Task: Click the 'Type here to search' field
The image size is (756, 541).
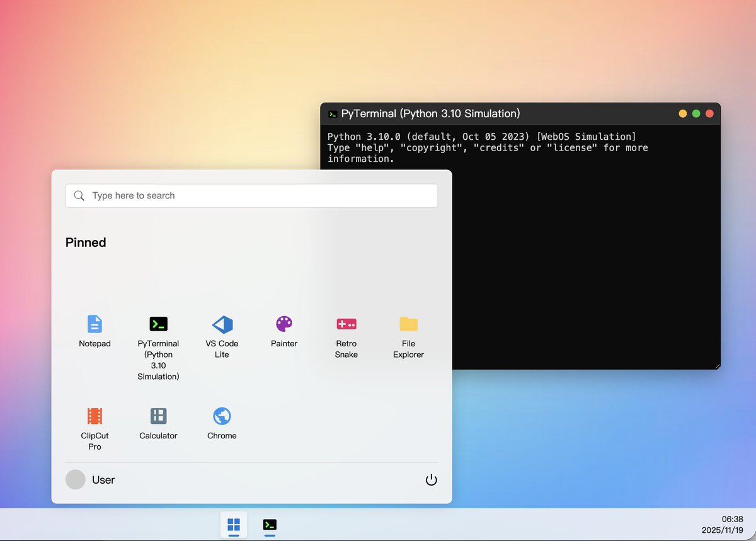Action: (x=189, y=196)
